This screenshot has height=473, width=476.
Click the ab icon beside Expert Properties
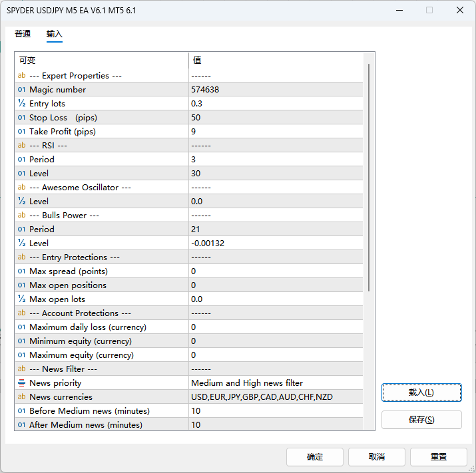(x=21, y=76)
